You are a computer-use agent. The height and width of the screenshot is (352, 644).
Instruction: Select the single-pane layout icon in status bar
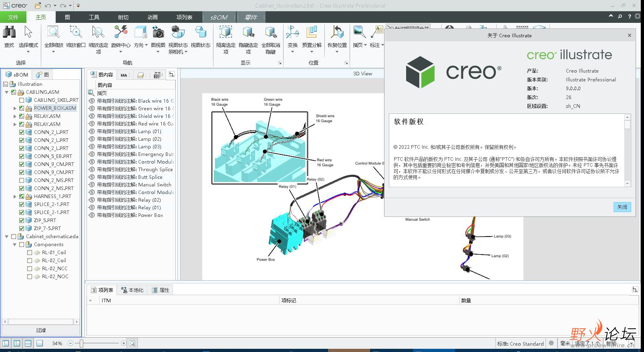[x=39, y=343]
